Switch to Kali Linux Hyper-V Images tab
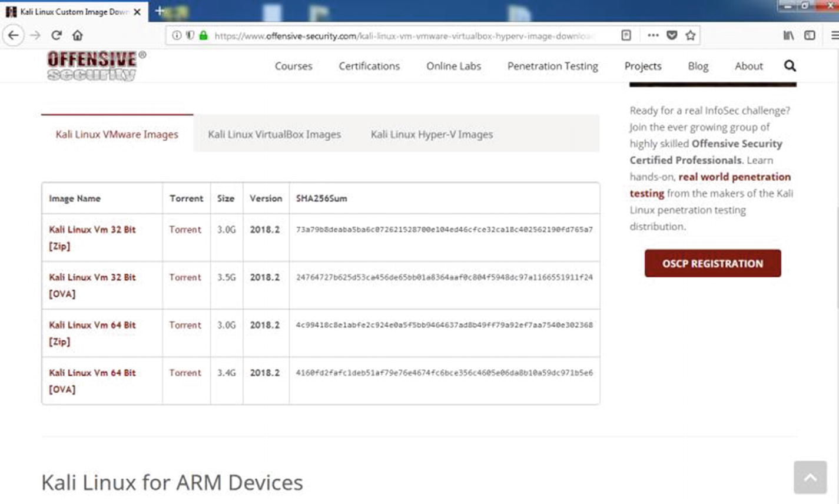The height and width of the screenshot is (504, 839). 432,134
